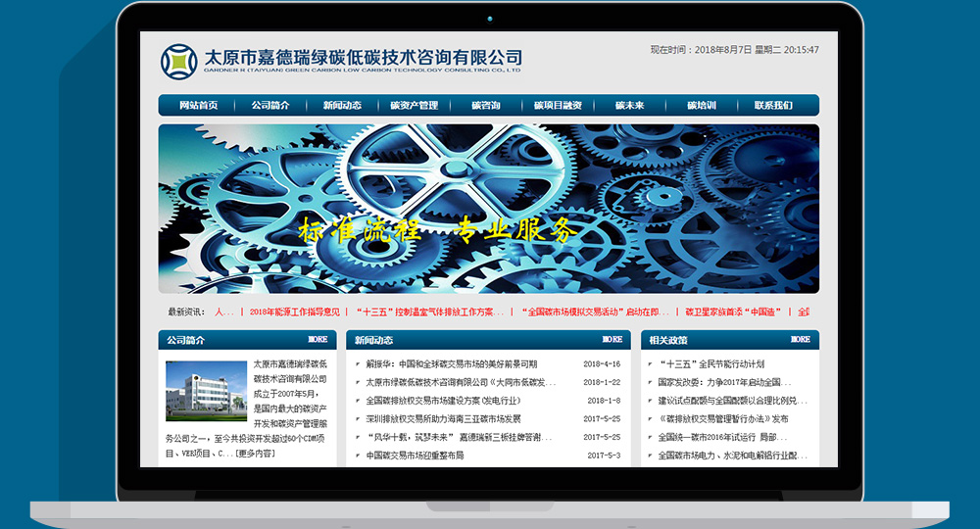The width and height of the screenshot is (980, 529).
Task: Select 新闻动态 in the navigation bar
Action: point(341,106)
